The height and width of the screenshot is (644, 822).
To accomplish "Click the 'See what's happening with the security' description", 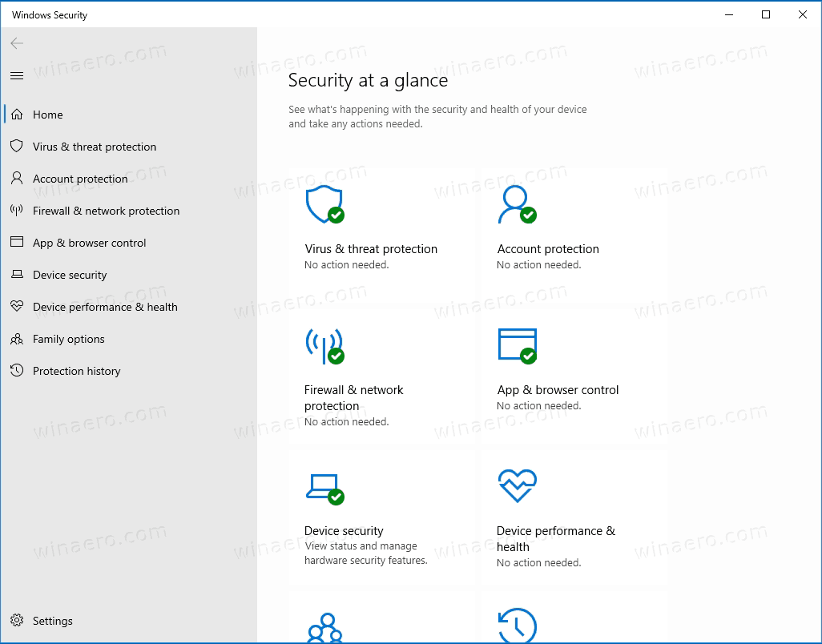I will pyautogui.click(x=437, y=117).
